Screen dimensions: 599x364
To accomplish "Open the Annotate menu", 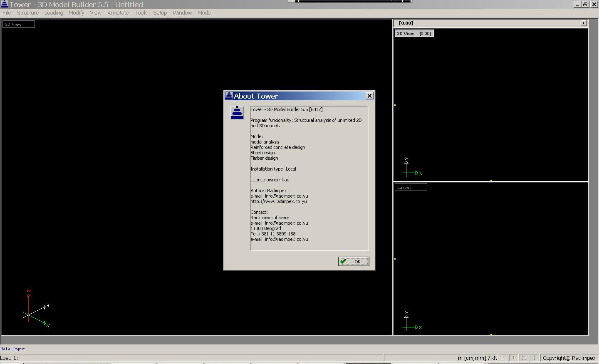I will click(118, 12).
